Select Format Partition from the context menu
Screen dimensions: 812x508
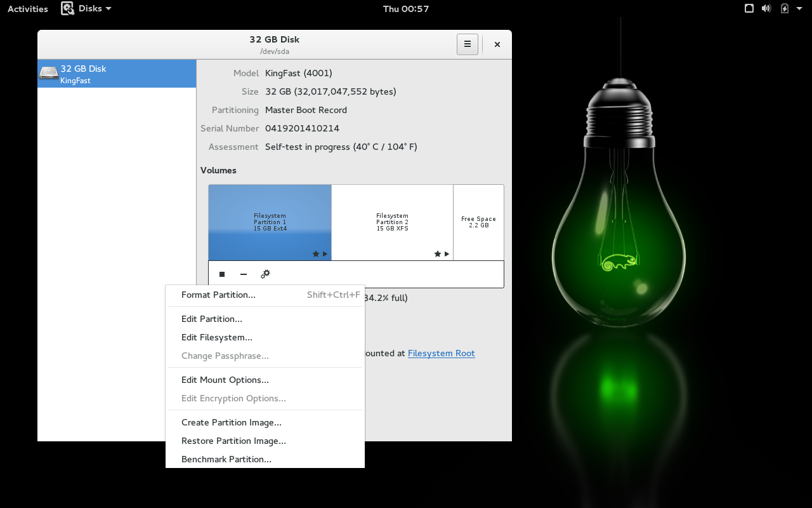pos(218,295)
